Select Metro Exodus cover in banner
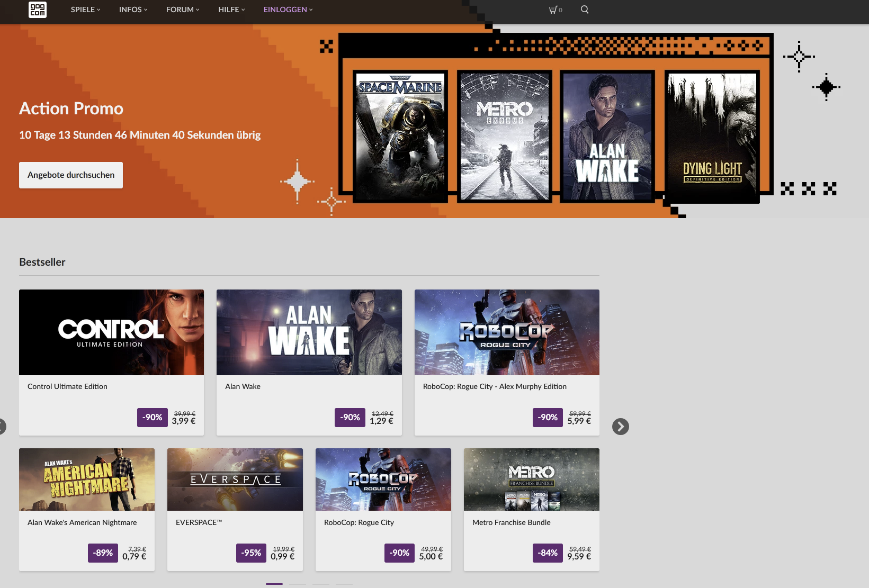This screenshot has height=588, width=869. pyautogui.click(x=505, y=137)
